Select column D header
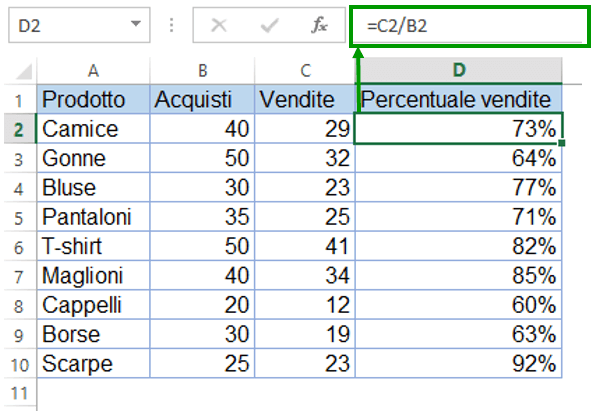Image resolution: width=595 pixels, height=411 pixels. coord(459,71)
